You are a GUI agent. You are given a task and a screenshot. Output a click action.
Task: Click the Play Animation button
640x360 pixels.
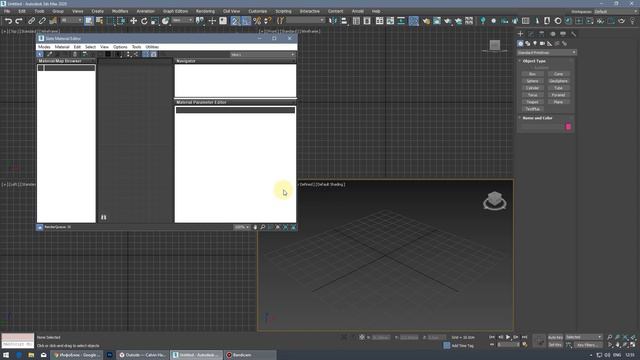coord(508,337)
